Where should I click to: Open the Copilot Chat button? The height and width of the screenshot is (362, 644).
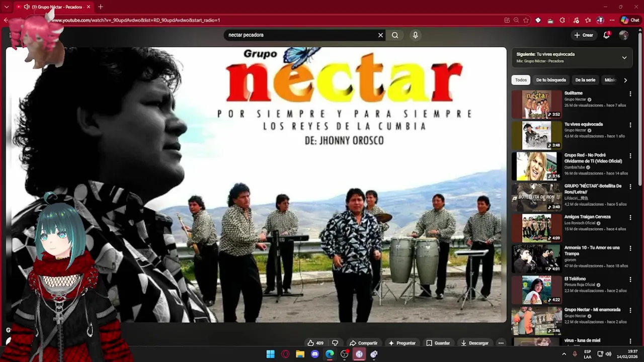pos(630,20)
